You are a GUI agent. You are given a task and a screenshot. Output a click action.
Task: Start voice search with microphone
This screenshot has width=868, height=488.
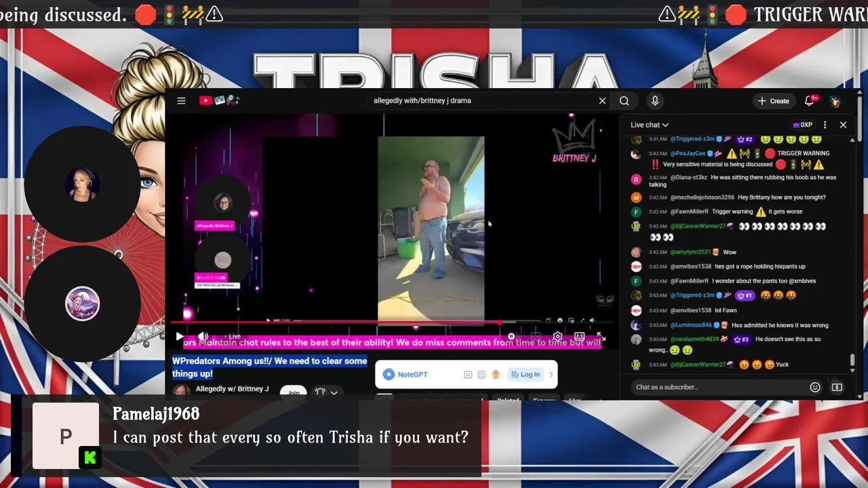pyautogui.click(x=654, y=101)
